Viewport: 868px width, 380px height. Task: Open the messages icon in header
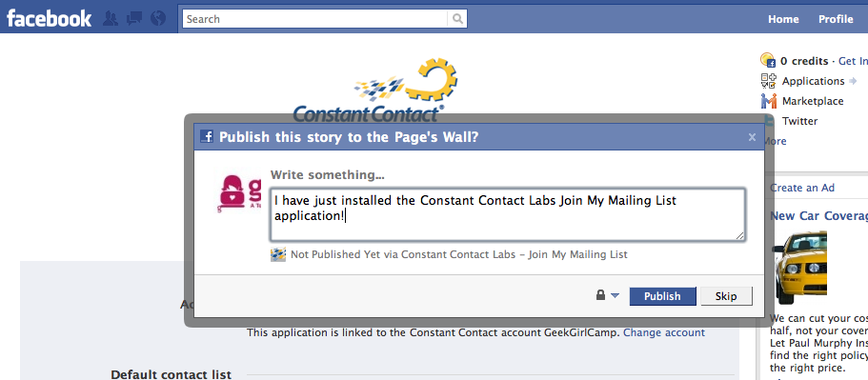tap(134, 19)
